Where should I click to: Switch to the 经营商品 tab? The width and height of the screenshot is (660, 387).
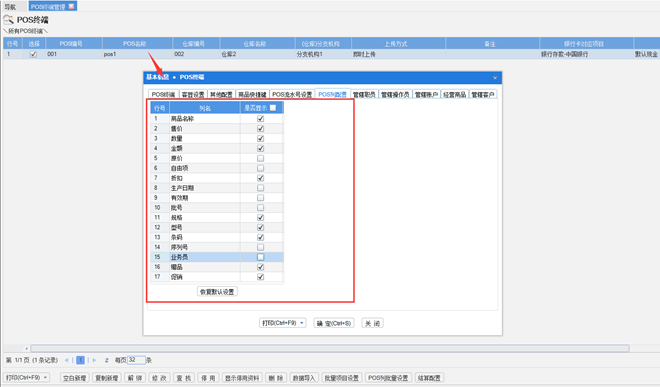coord(455,95)
